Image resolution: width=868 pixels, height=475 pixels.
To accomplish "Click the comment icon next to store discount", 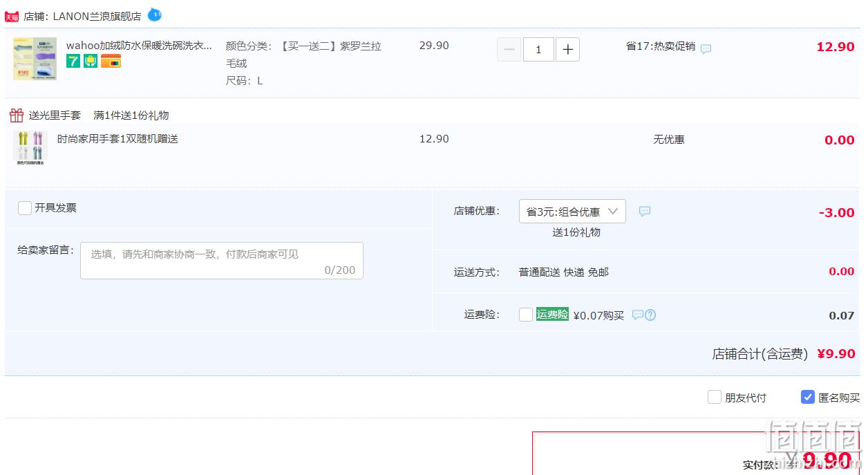I will 645,212.
